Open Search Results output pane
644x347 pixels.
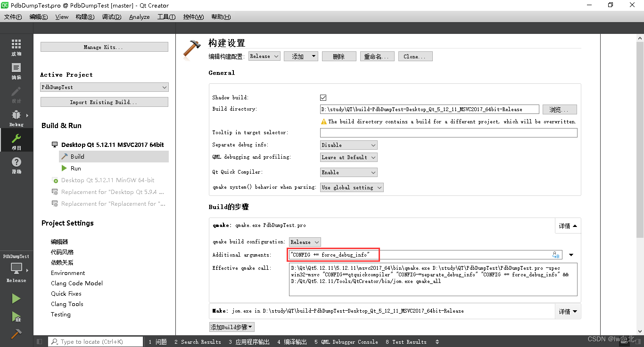point(198,342)
